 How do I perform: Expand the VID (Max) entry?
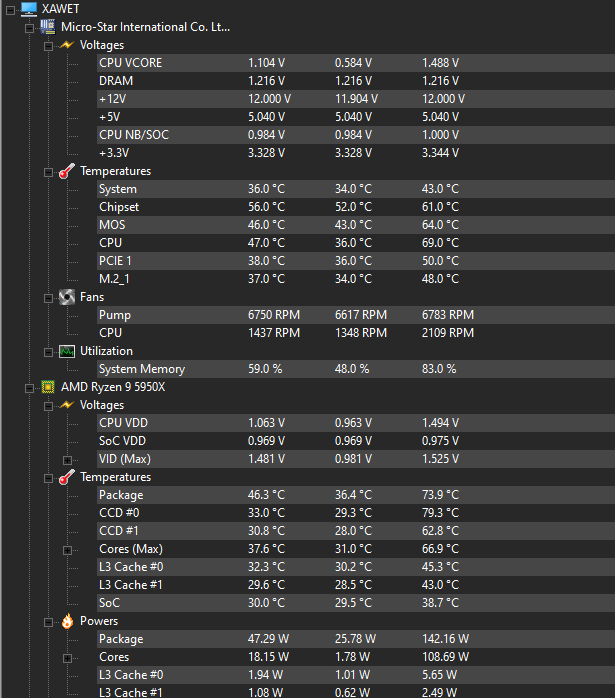tap(67, 460)
